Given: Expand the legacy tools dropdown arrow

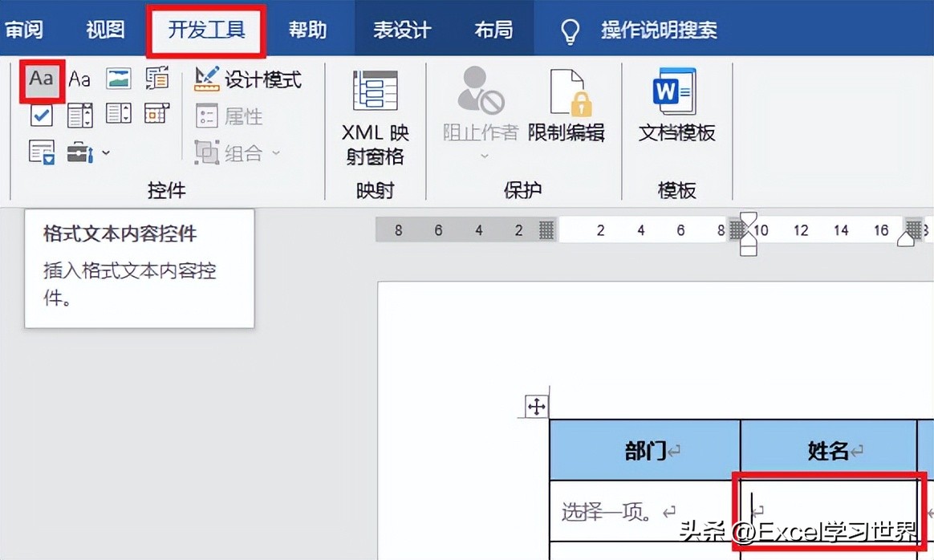Looking at the screenshot, I should 107,152.
